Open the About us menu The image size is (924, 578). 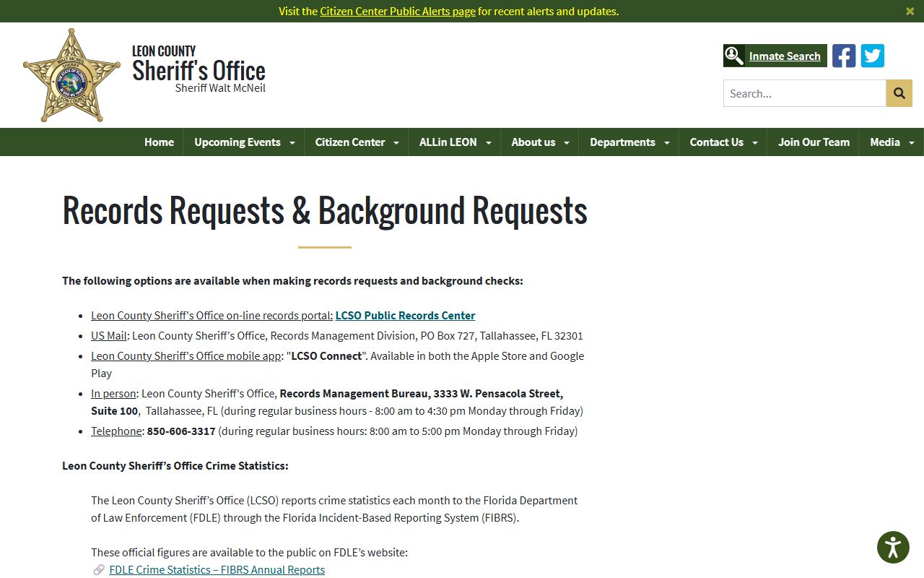pos(533,142)
